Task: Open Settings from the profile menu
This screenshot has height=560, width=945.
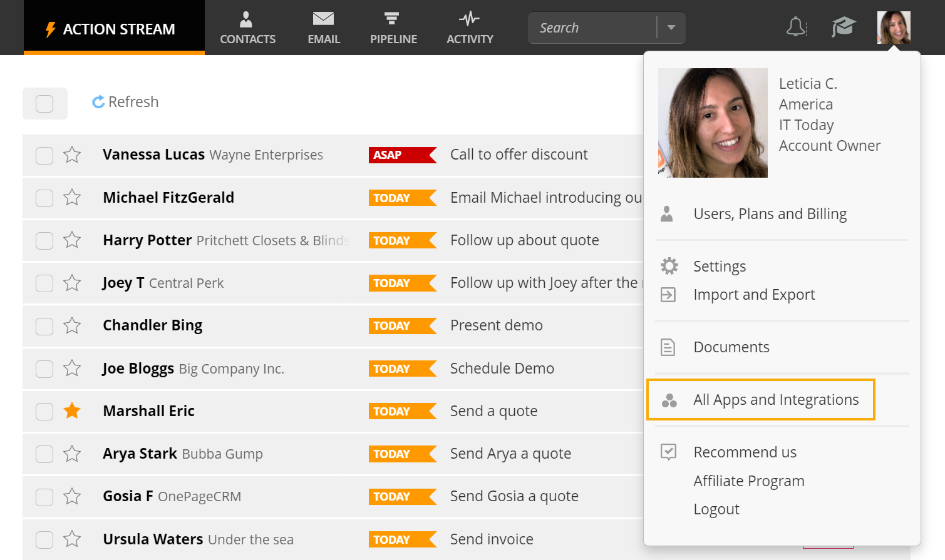Action: tap(720, 267)
